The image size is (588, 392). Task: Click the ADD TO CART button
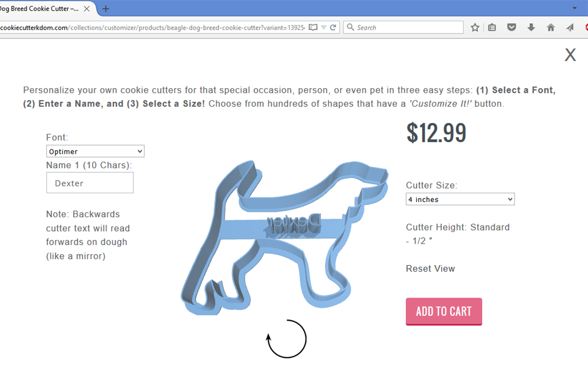pyautogui.click(x=444, y=311)
